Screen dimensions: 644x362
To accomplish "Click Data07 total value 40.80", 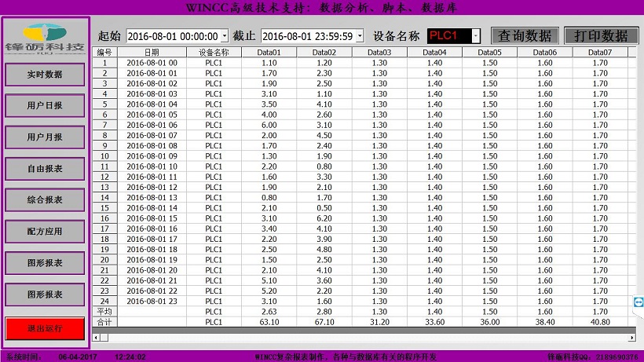I will (x=600, y=322).
